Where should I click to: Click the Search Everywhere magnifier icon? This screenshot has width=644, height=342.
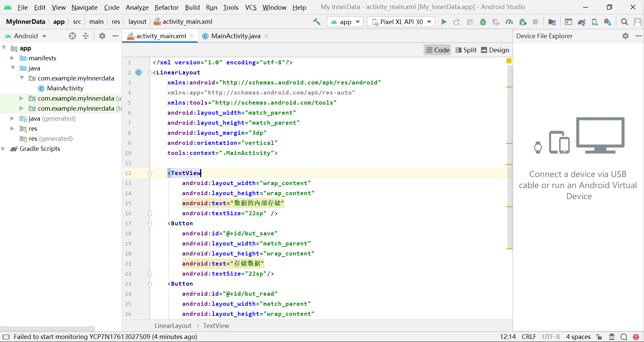[x=624, y=22]
